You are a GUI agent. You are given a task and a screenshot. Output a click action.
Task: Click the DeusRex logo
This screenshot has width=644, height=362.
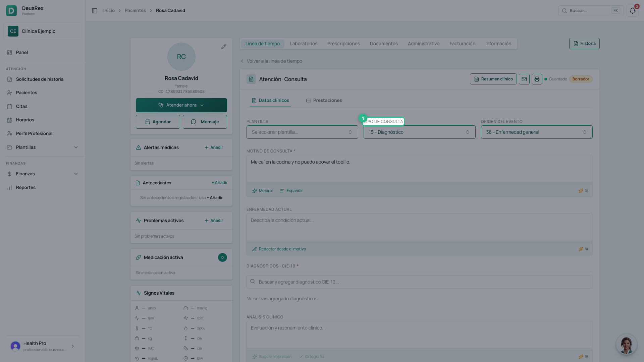point(11,11)
